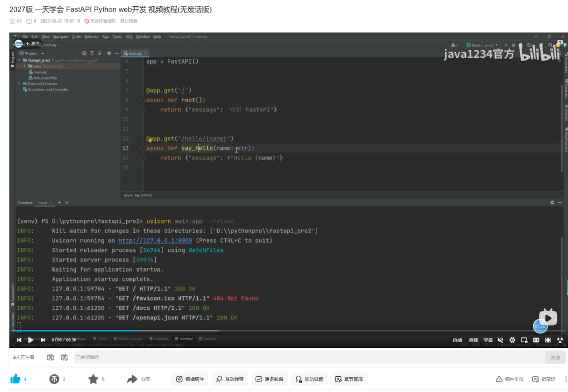Select Scratches and Consoles
This screenshot has width=568, height=392.
[46, 89]
